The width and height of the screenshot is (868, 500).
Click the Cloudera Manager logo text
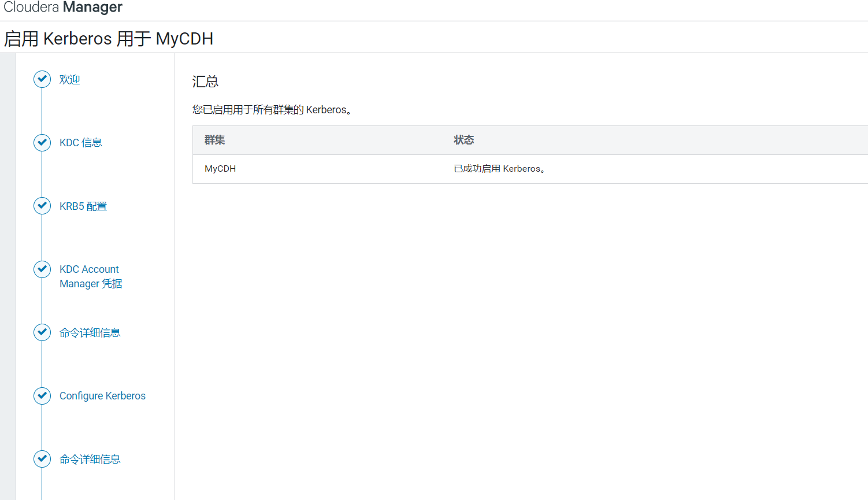click(x=63, y=8)
